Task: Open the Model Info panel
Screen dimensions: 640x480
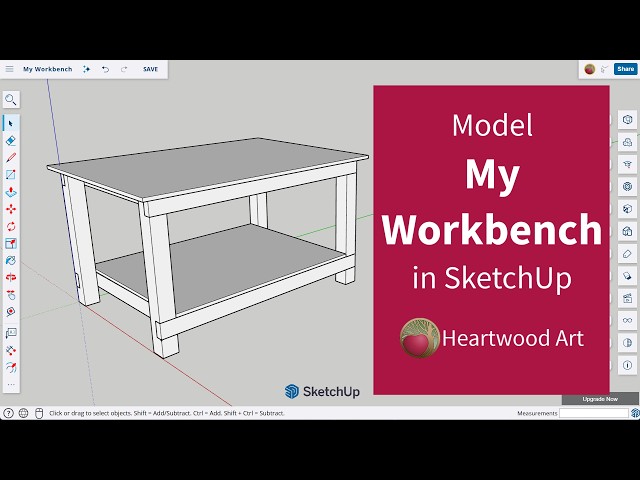Action: tap(627, 365)
